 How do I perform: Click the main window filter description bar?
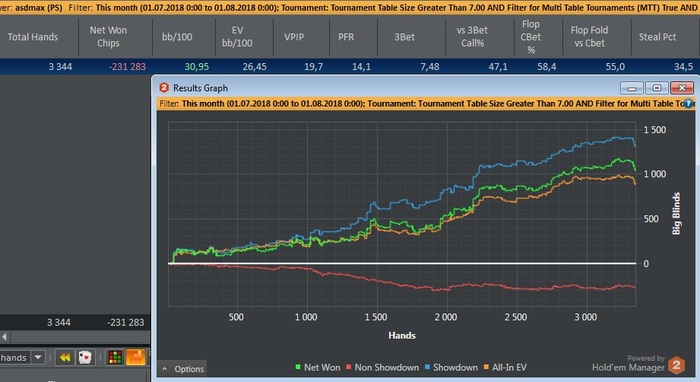point(350,8)
